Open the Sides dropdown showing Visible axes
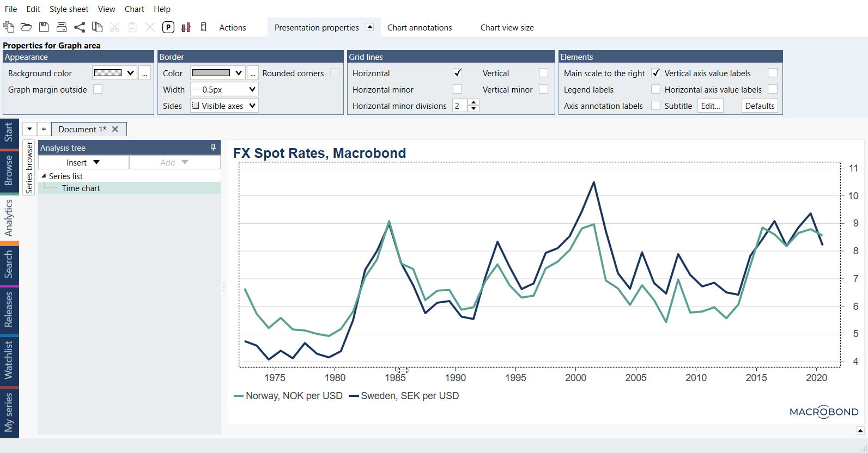 224,106
